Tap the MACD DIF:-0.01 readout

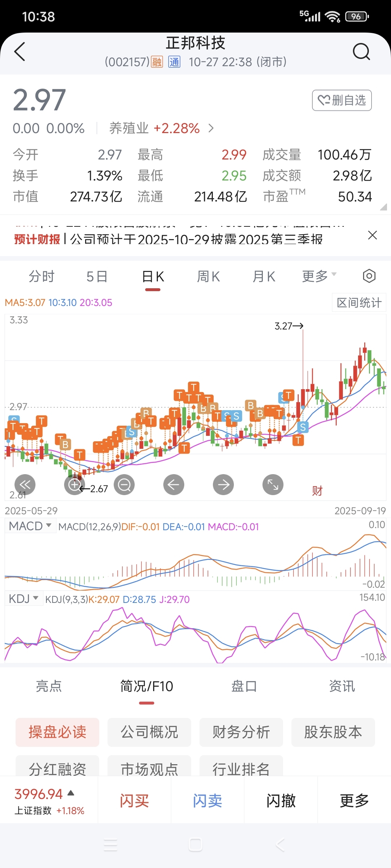tap(140, 527)
